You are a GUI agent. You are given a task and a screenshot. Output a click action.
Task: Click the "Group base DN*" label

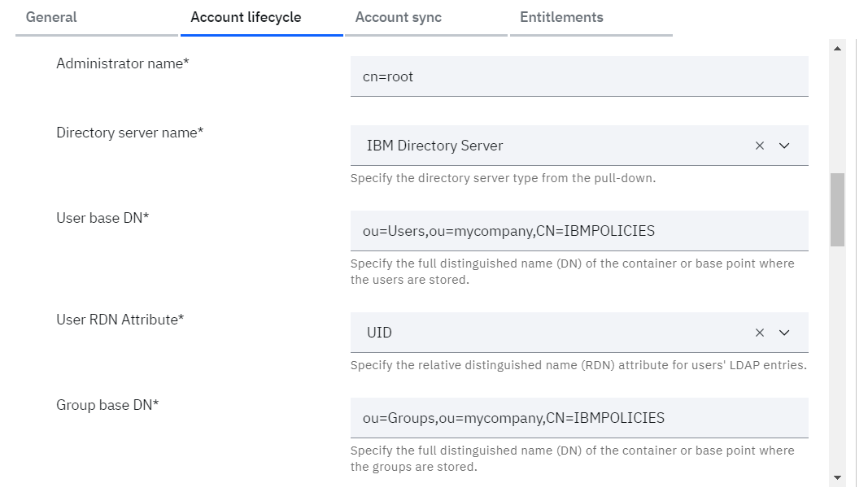pyautogui.click(x=107, y=405)
